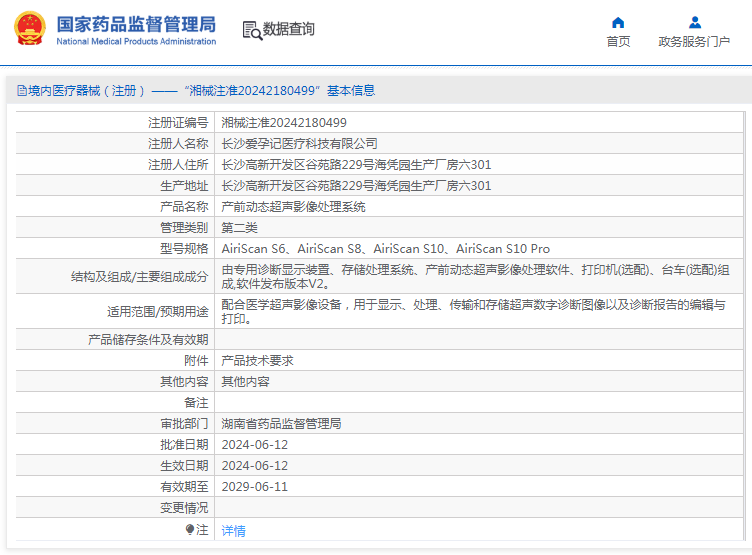Click the expiry date 2029-06-11
752x555 pixels.
(x=254, y=487)
